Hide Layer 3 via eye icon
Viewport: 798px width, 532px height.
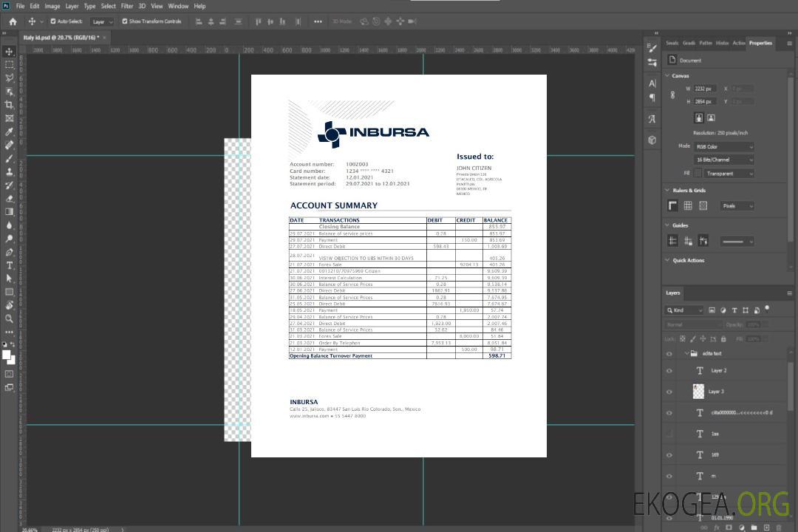click(669, 392)
